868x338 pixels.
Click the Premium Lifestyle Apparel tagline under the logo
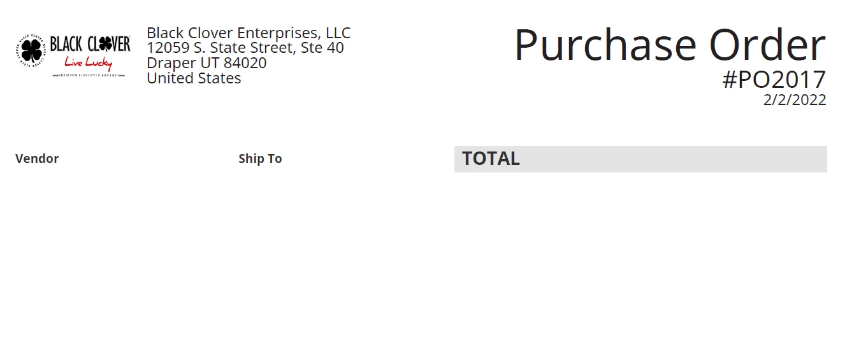click(x=88, y=76)
